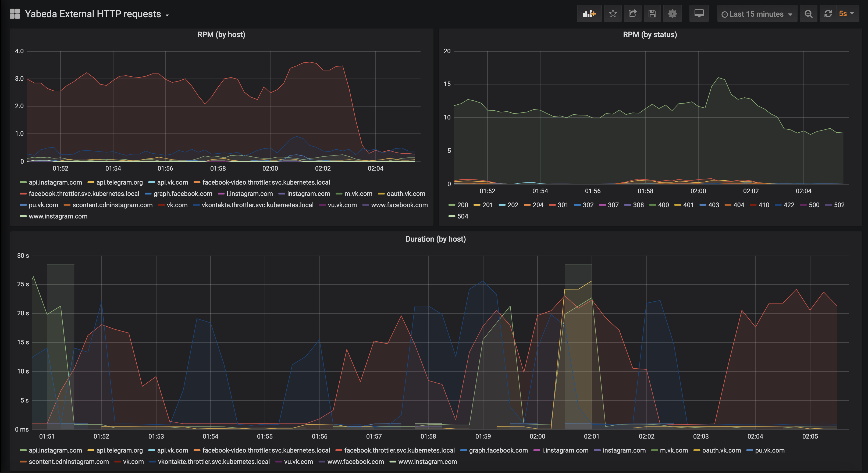The image size is (868, 473).
Task: Click RPM (by status) panel title
Action: [650, 34]
